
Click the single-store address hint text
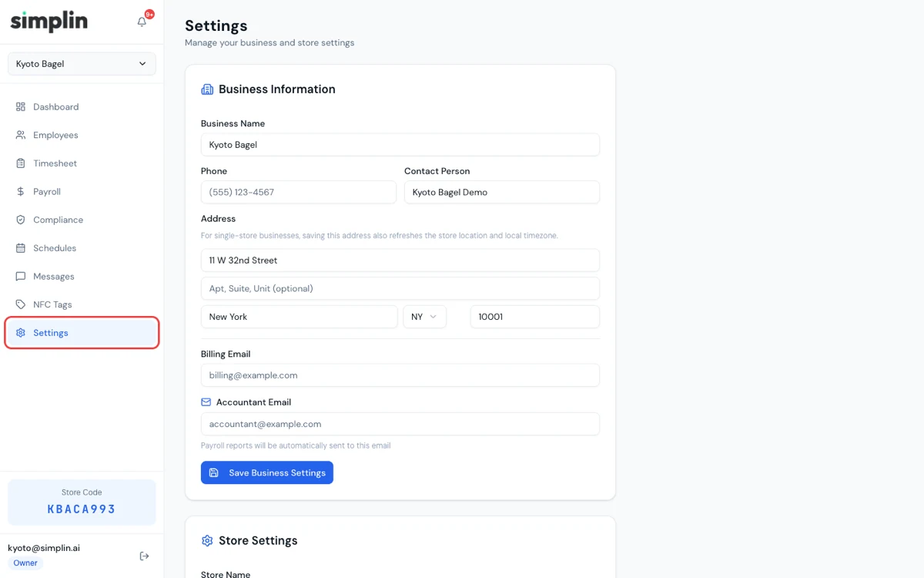coord(380,235)
